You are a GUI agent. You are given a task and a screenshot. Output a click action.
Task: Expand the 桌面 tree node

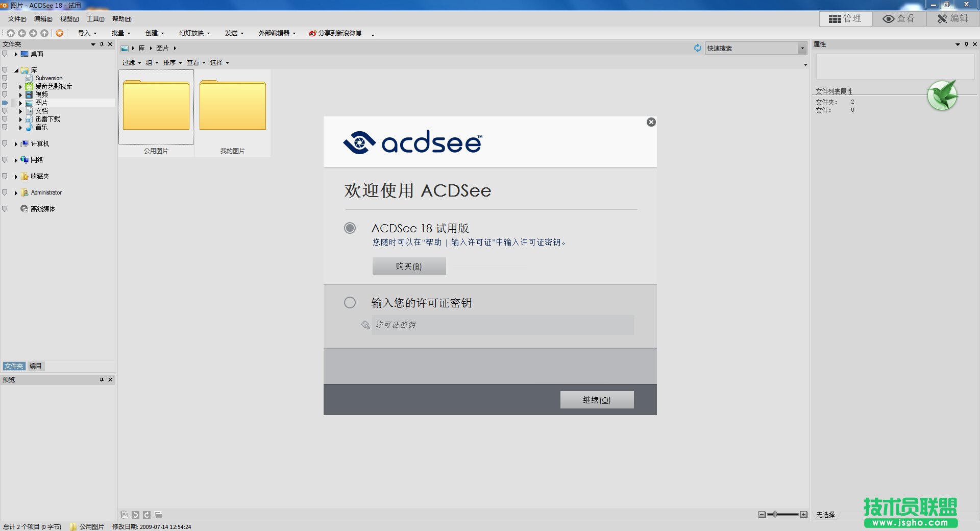pos(16,54)
